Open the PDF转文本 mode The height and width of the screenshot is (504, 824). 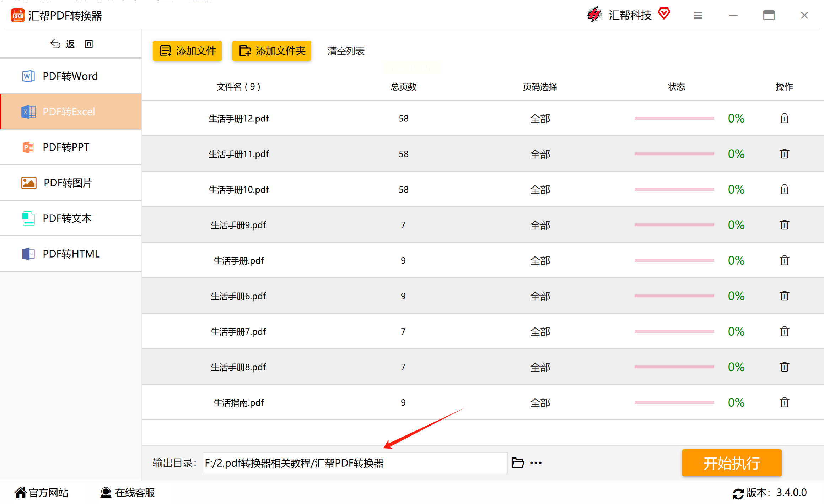(x=71, y=218)
